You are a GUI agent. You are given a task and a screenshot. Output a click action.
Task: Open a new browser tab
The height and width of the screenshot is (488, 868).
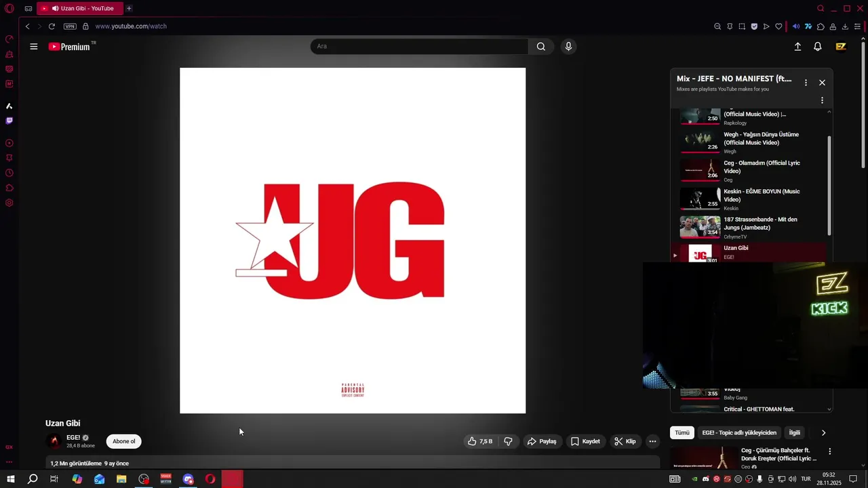(x=129, y=9)
